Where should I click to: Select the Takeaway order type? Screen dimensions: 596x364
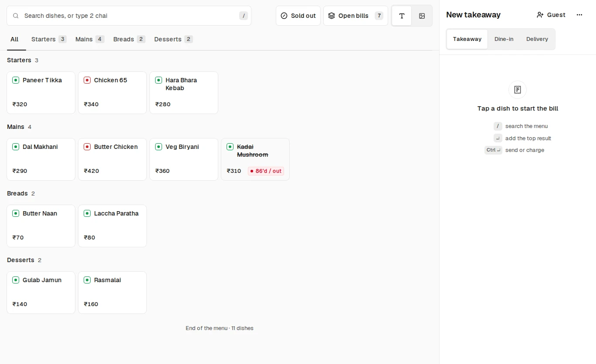point(467,39)
